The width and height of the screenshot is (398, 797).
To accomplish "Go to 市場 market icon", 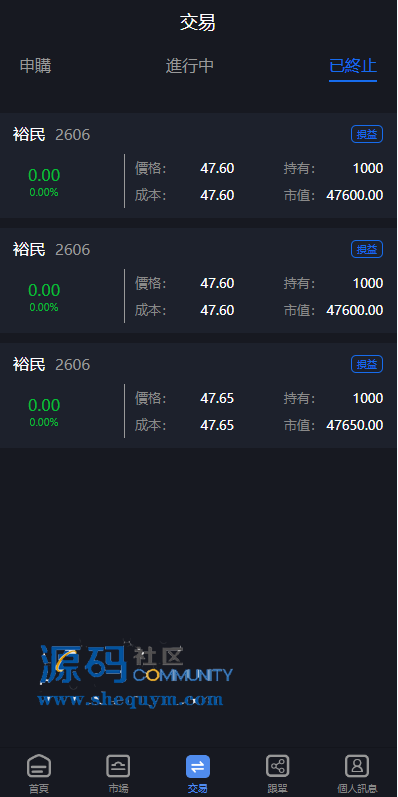I will pyautogui.click(x=118, y=766).
